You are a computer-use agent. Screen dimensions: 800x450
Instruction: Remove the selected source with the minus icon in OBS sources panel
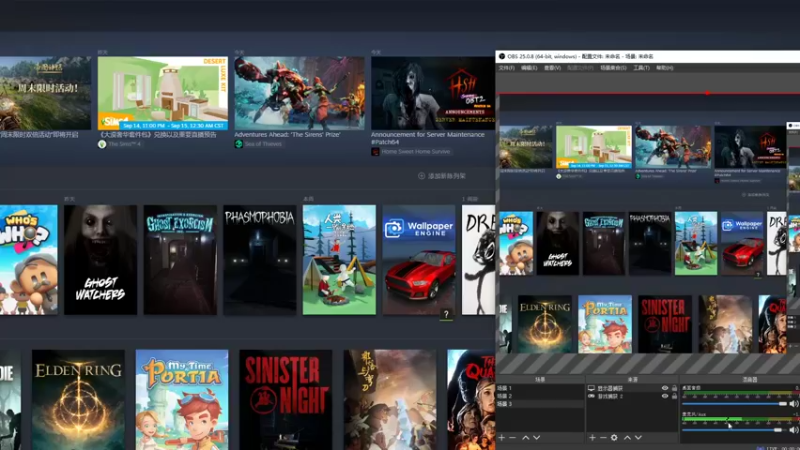click(x=603, y=437)
